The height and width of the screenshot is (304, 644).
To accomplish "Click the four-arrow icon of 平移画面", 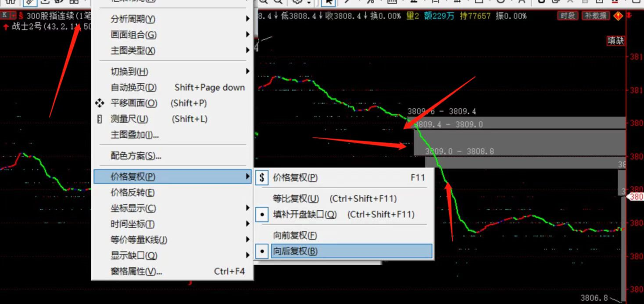I will point(100,103).
